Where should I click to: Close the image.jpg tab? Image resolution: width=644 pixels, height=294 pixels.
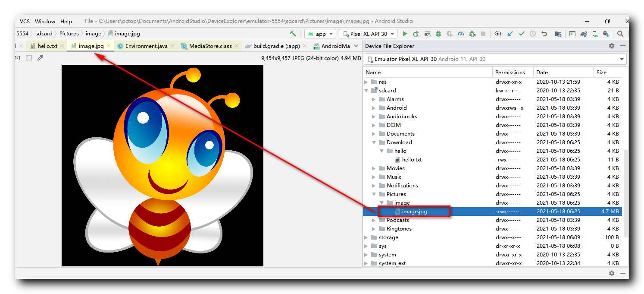coord(109,46)
